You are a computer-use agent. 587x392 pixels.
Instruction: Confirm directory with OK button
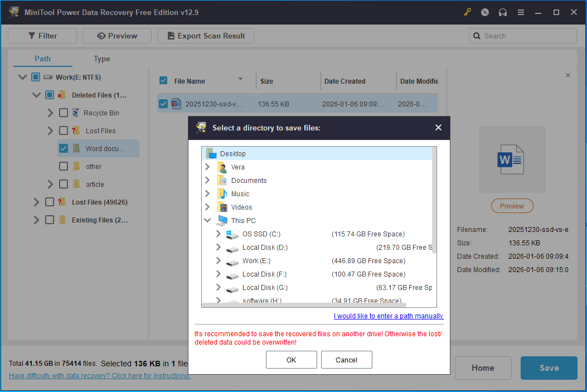(291, 360)
